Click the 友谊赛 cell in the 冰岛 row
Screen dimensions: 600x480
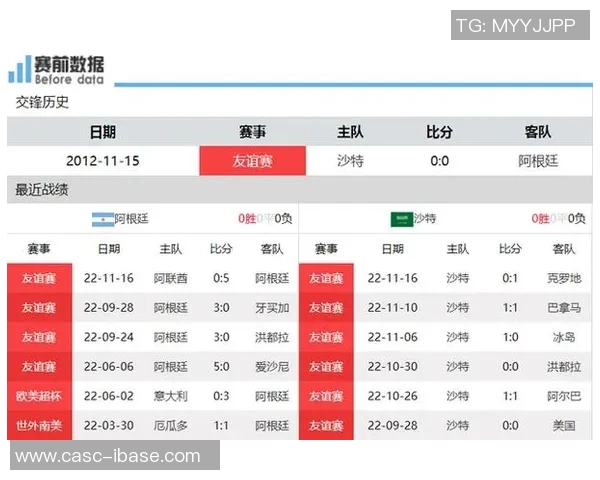click(326, 337)
